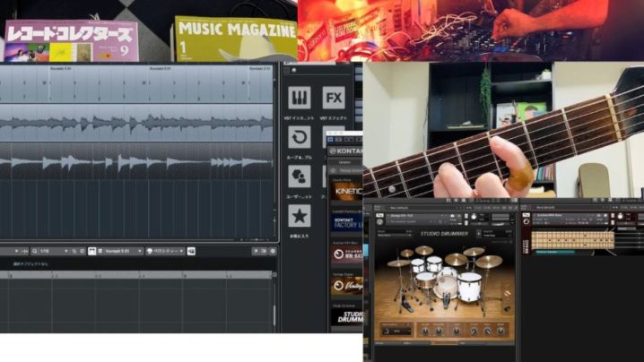Toggle the white button right of velocity dropdown
Image resolution: width=644 pixels, height=362 pixels.
pos(188,252)
